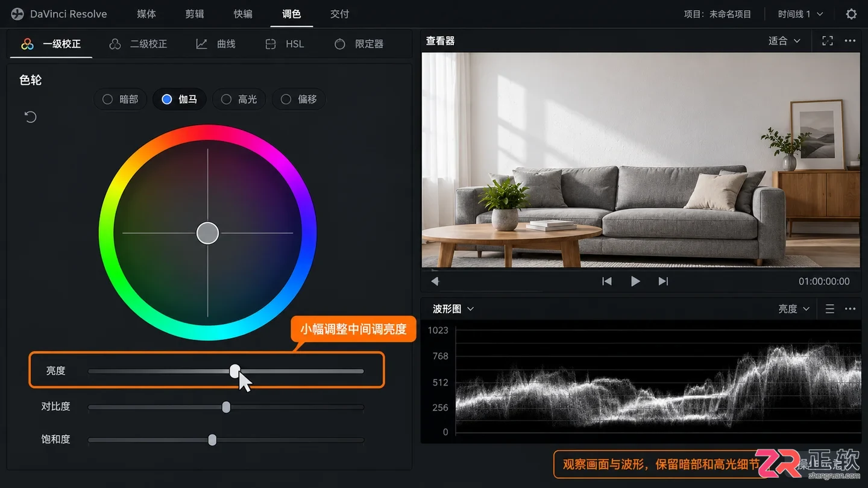This screenshot has height=488, width=868.
Task: Click the living room preview image in the viewer
Action: (641, 160)
